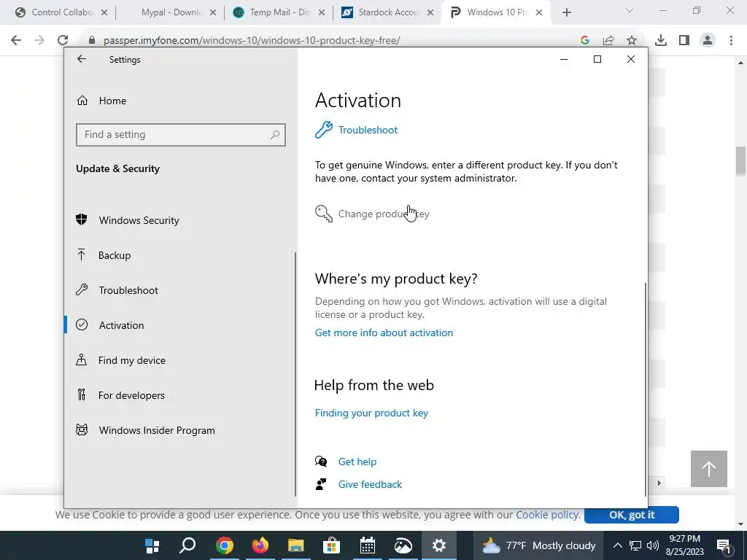The height and width of the screenshot is (560, 747).
Task: Click Change product key
Action: pos(384,214)
